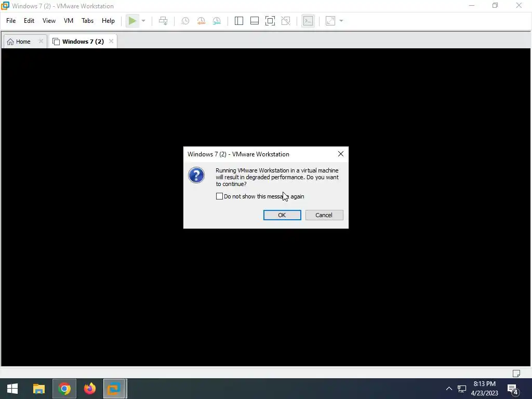
Task: Revert the virtual machine to its snapshot
Action: tap(201, 21)
